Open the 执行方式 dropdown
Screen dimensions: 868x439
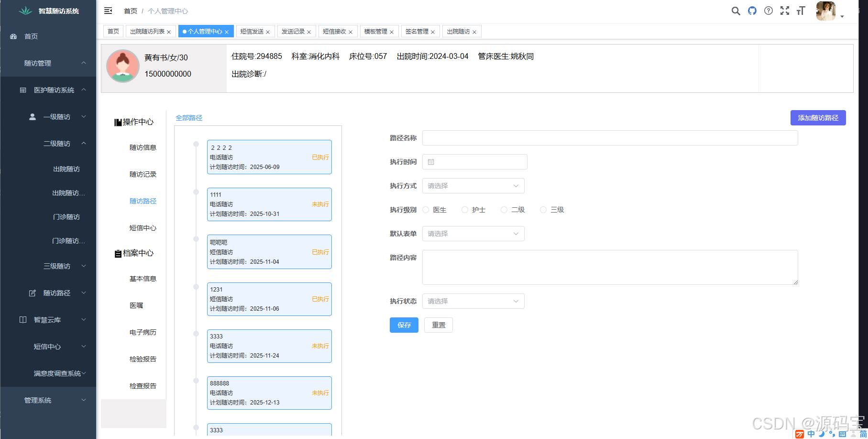(473, 186)
